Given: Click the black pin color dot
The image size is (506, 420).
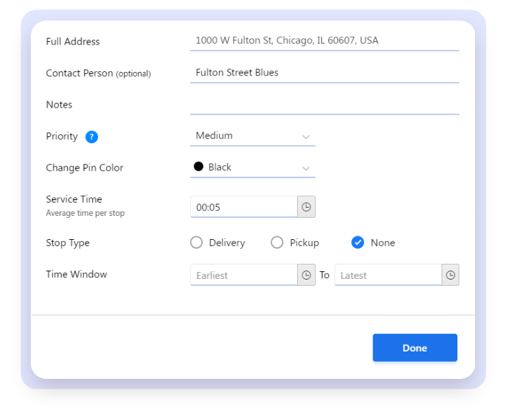Looking at the screenshot, I should click(x=199, y=166).
